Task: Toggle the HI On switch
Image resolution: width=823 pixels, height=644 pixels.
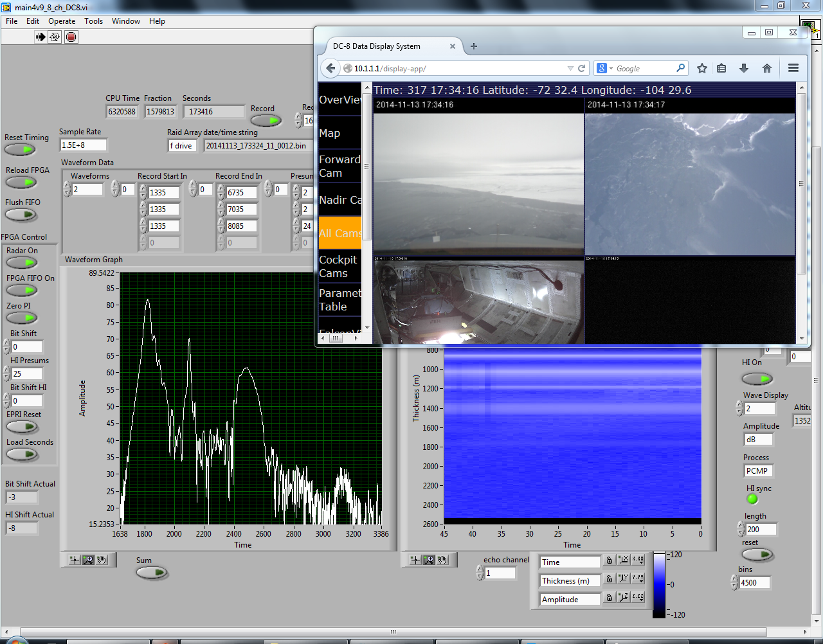Action: click(757, 379)
